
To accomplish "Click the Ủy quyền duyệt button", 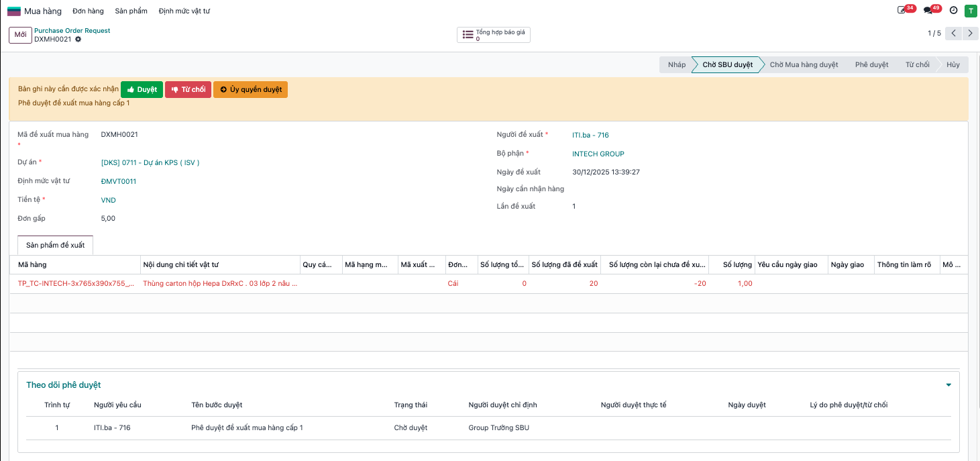I will coord(250,90).
